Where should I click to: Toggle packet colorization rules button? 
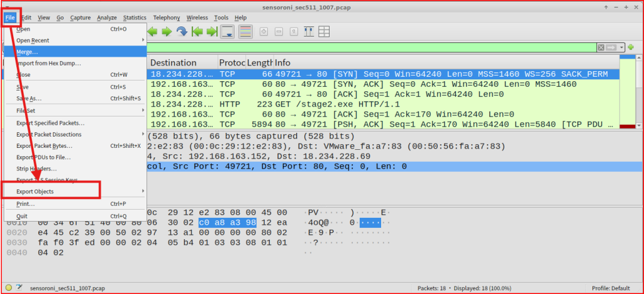coord(245,31)
